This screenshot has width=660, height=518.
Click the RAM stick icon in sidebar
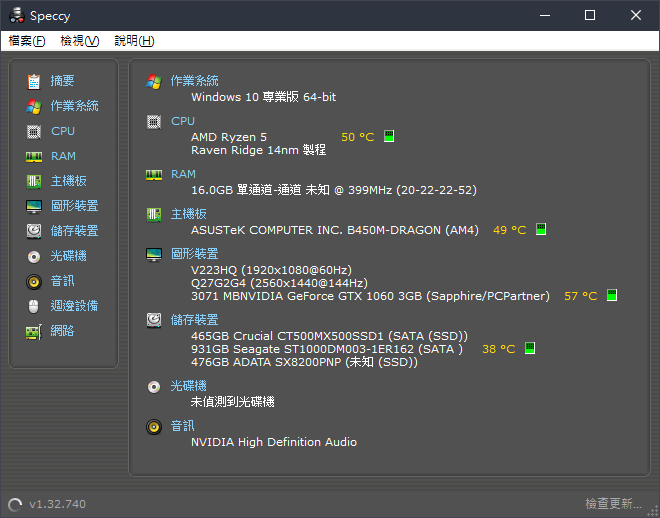(x=34, y=157)
